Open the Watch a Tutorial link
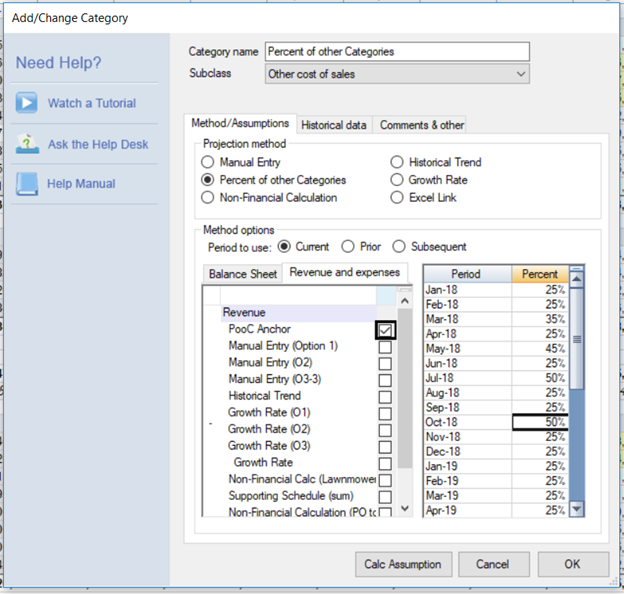This screenshot has height=594, width=624. (x=92, y=103)
